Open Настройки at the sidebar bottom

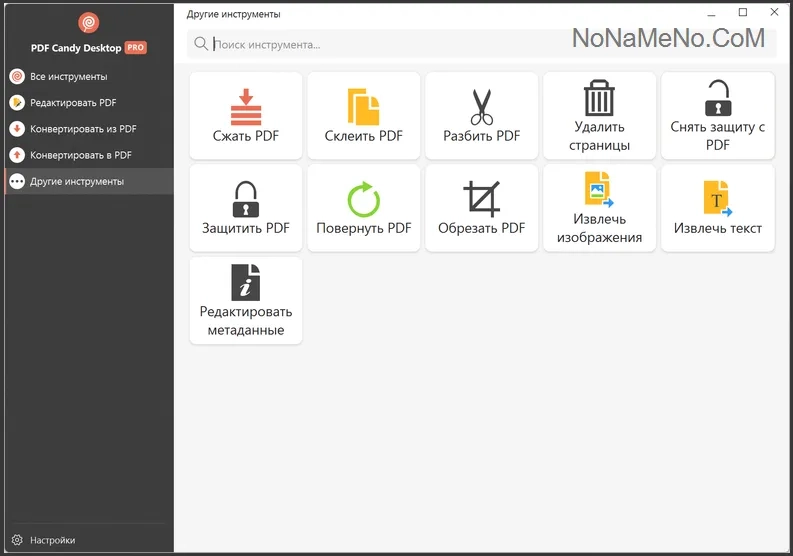coord(52,540)
